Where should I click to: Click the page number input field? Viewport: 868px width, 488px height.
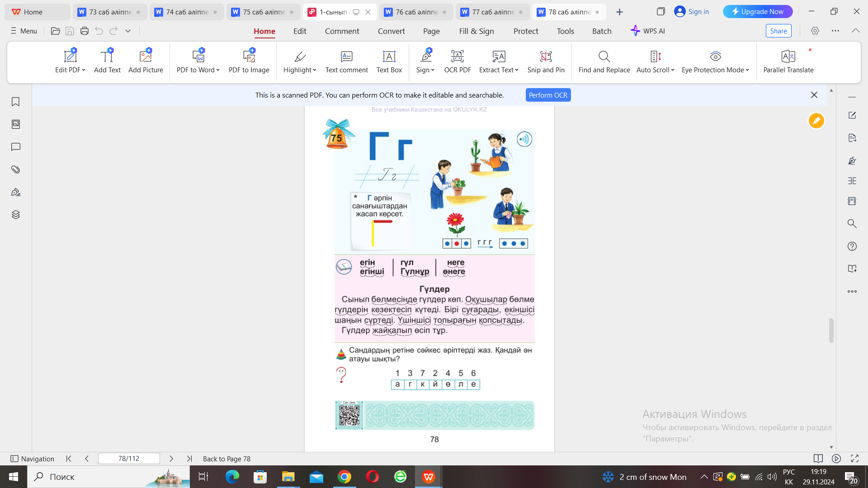tap(129, 459)
